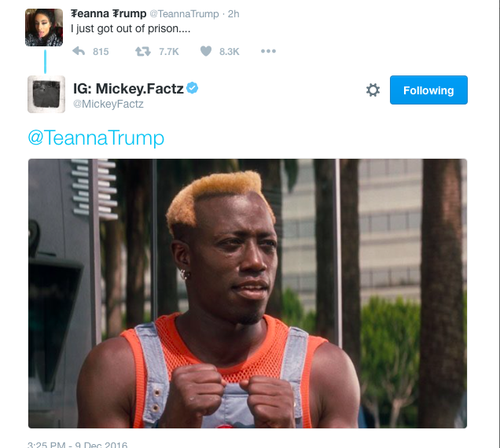This screenshot has width=500, height=448.
Task: Expand the attached movie still image
Action: [x=248, y=293]
